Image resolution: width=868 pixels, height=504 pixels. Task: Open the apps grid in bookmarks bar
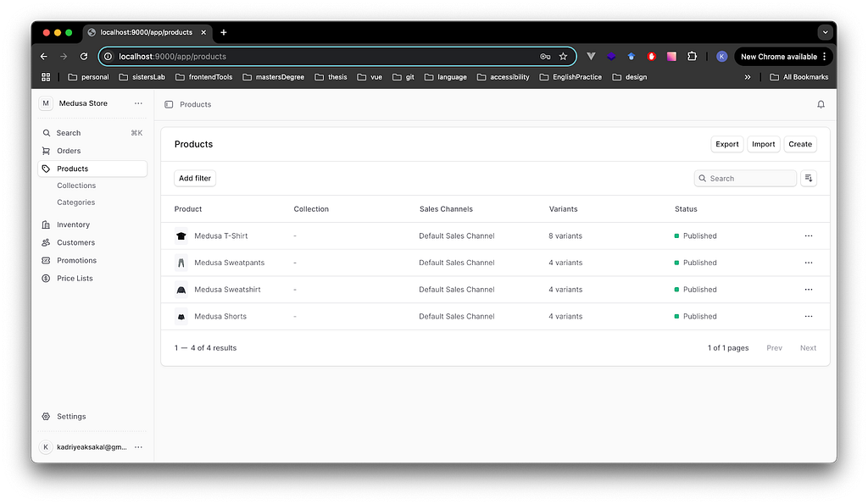46,77
